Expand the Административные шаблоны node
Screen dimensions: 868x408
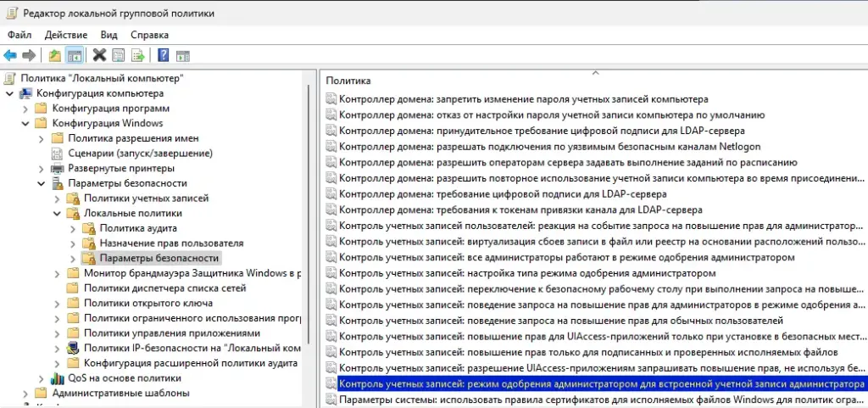click(x=25, y=394)
